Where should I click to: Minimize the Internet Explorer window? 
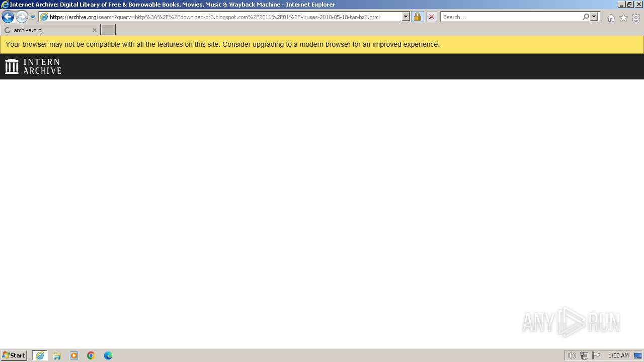[x=621, y=5]
